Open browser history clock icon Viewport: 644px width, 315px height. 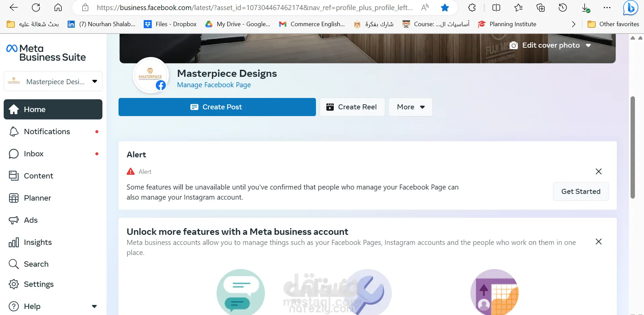click(x=563, y=8)
